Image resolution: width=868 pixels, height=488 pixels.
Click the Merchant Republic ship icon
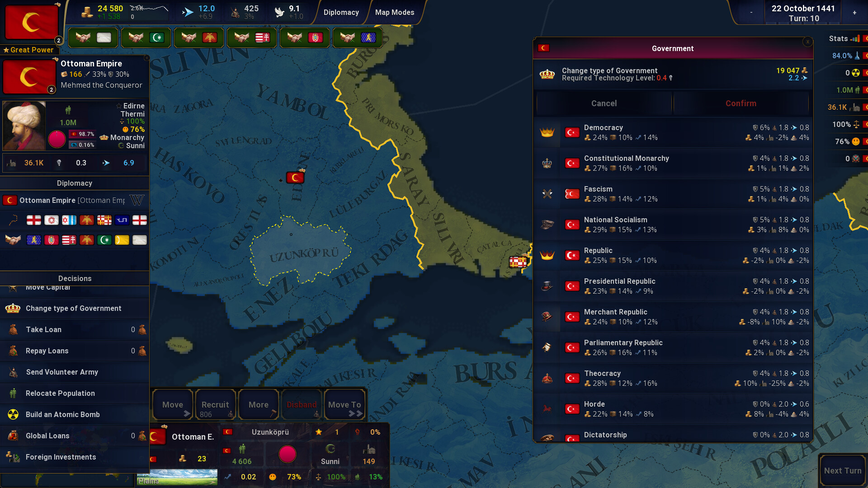pos(547,317)
